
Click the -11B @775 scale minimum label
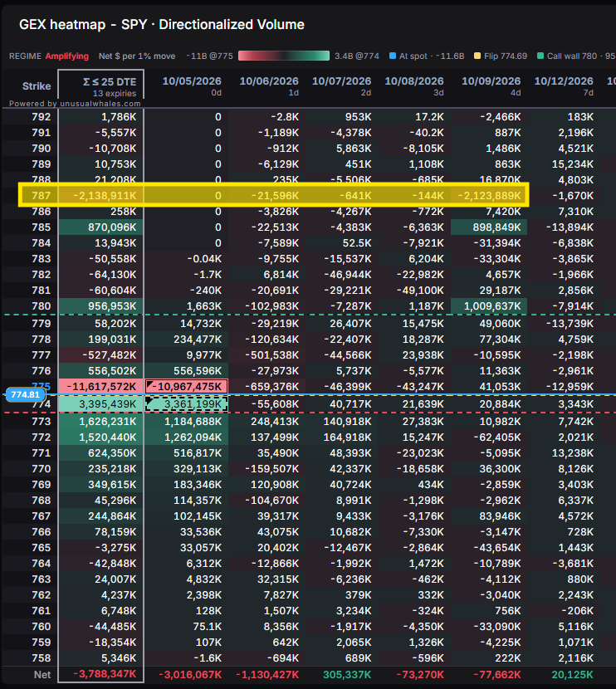pos(209,56)
